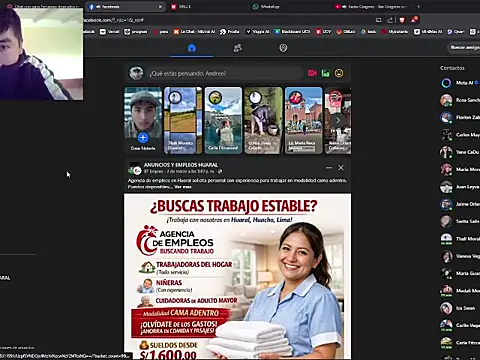Viewport: 480px width, 360px height.
Task: Open the third top navigation icon
Action: pyautogui.click(x=283, y=48)
